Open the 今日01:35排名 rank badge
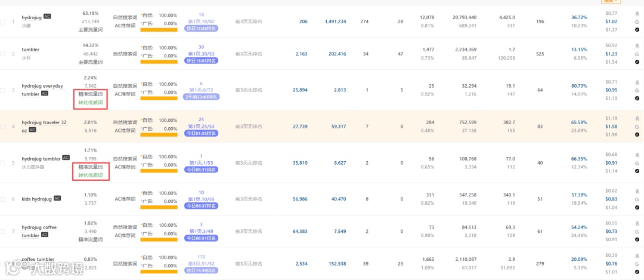644x280 pixels. pos(202,133)
